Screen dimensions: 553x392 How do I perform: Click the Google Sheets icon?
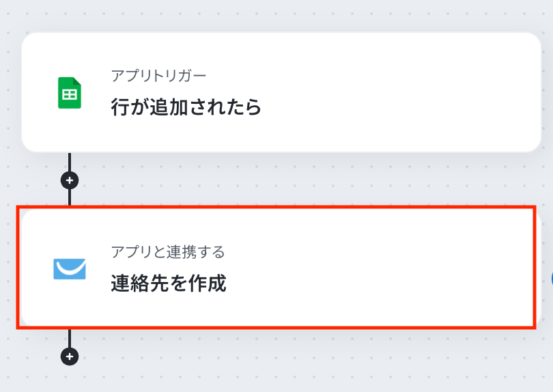pos(69,93)
